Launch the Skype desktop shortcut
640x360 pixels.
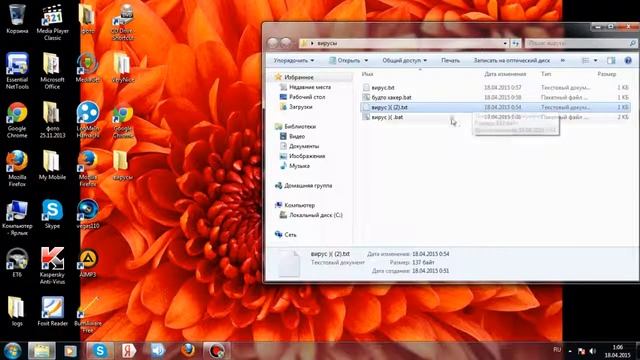52,214
